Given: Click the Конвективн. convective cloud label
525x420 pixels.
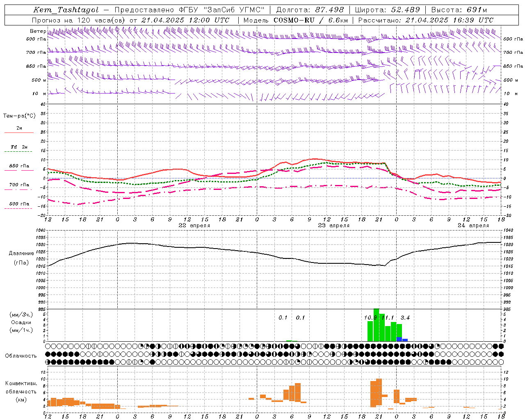Looking at the screenshot, I should (21, 383).
